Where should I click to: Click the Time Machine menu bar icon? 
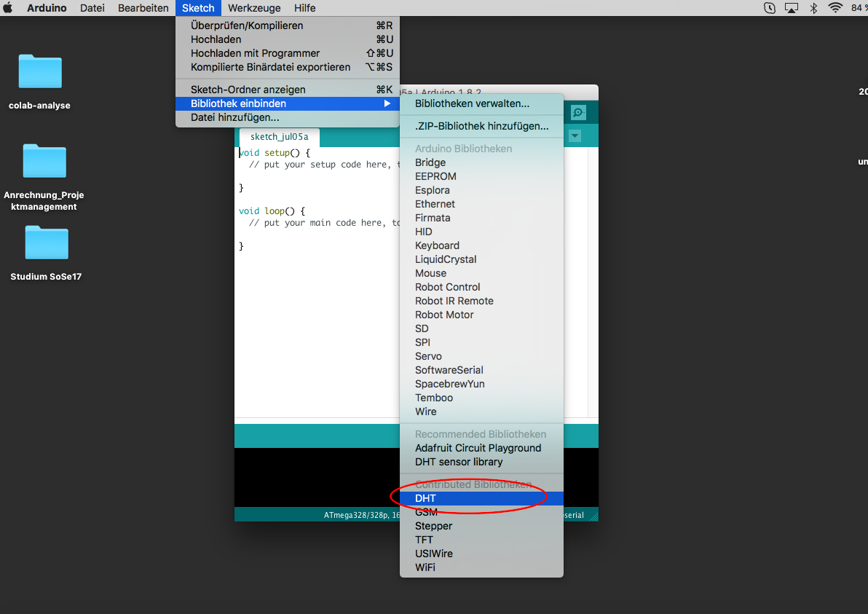coord(770,8)
